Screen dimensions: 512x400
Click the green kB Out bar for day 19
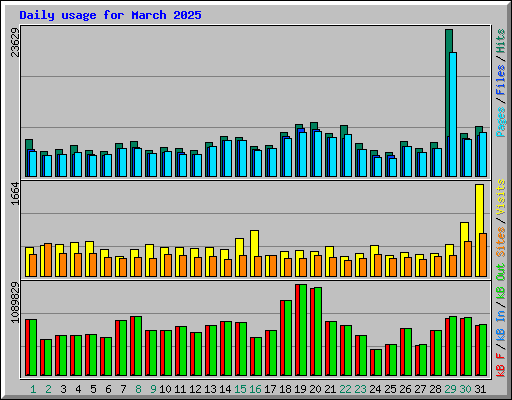pyautogui.click(x=303, y=330)
